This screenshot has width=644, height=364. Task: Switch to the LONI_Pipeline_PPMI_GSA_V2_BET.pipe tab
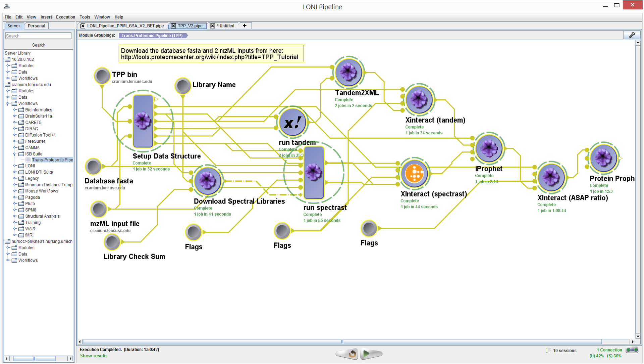125,26
